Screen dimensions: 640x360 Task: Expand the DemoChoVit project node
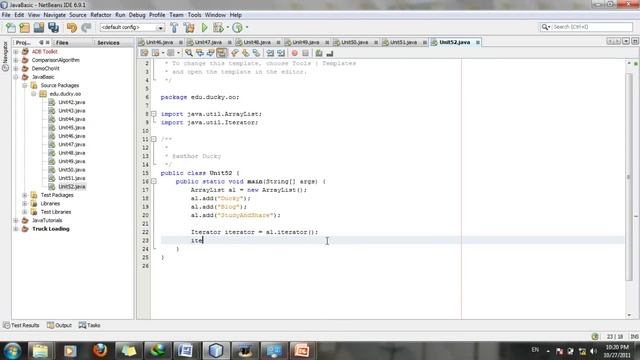pos(16,69)
